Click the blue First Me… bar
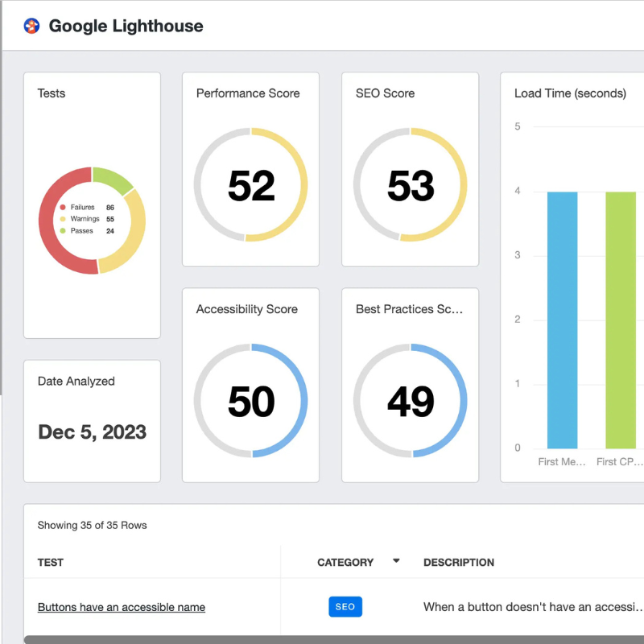The height and width of the screenshot is (644, 644). point(562,320)
